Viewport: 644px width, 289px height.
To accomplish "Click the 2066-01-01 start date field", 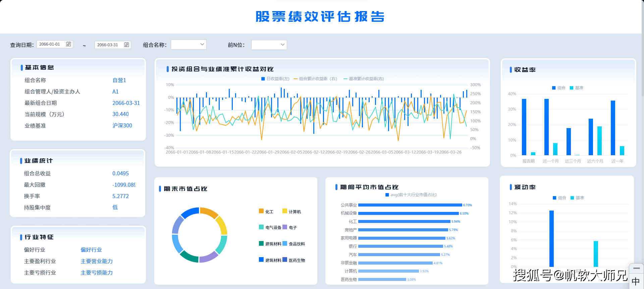I will (50, 44).
